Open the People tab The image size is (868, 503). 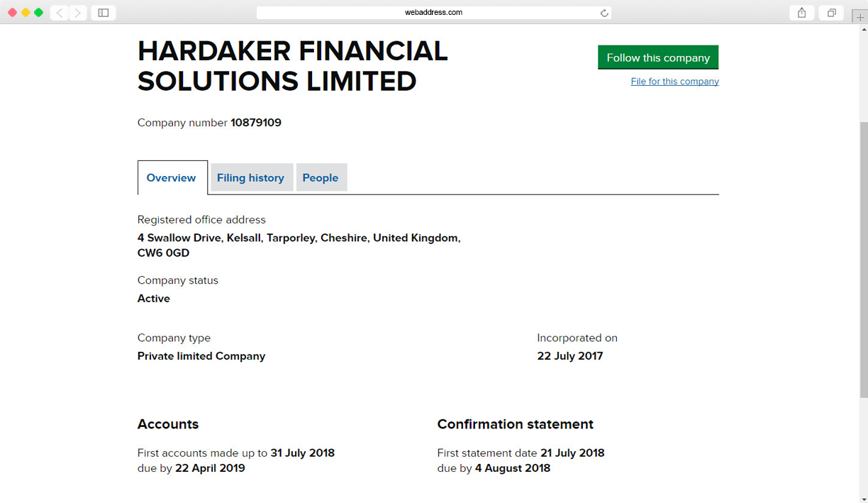(321, 178)
